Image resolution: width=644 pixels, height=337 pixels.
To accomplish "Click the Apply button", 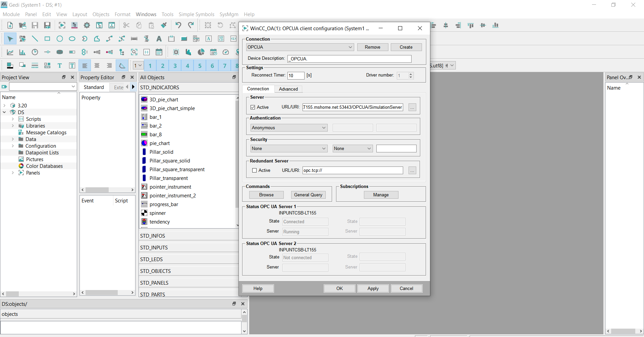I will point(373,289).
